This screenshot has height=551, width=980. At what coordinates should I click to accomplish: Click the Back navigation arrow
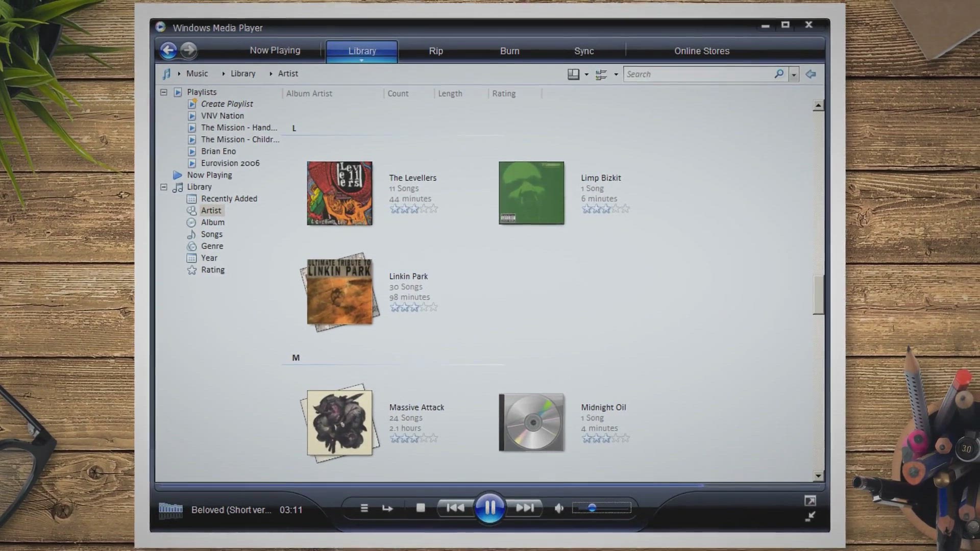pyautogui.click(x=168, y=50)
